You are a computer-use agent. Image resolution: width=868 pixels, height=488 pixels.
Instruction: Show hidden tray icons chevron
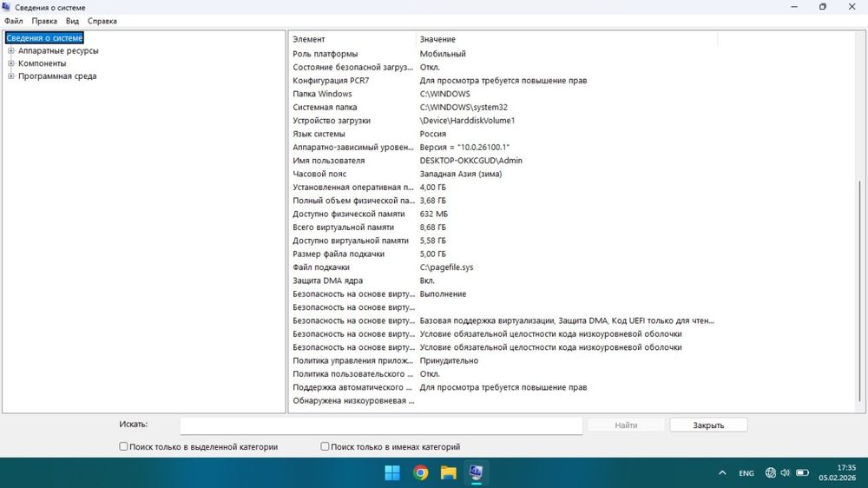click(x=722, y=472)
